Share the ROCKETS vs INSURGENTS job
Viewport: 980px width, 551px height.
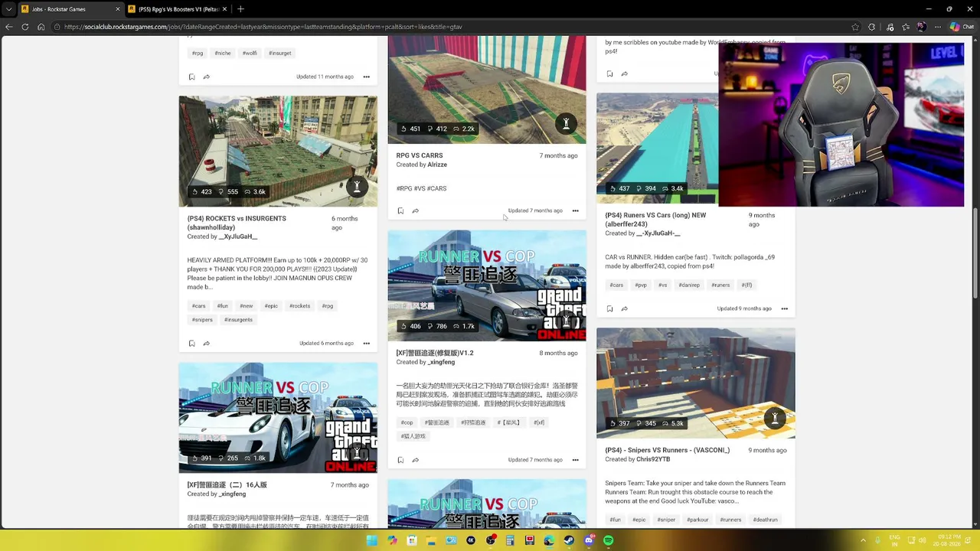206,344
